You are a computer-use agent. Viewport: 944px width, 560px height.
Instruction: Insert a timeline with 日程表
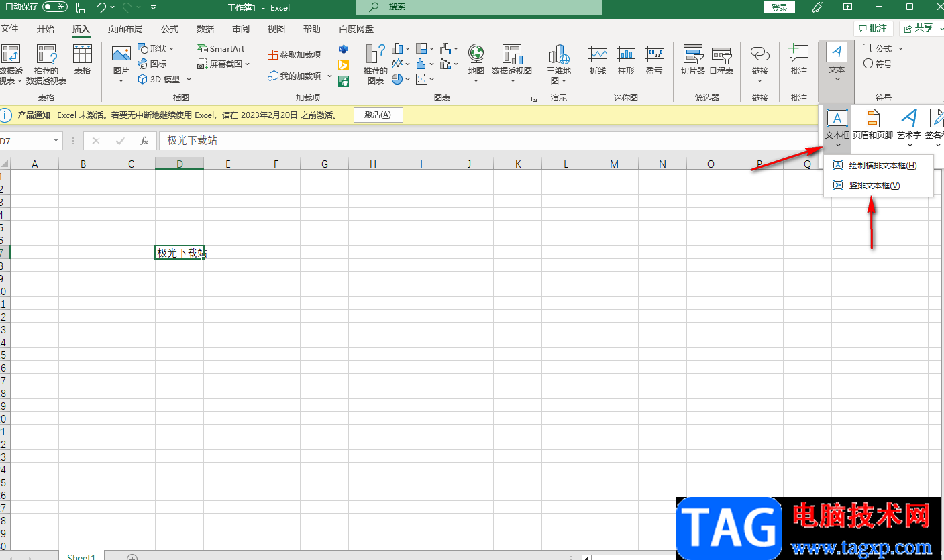point(721,60)
